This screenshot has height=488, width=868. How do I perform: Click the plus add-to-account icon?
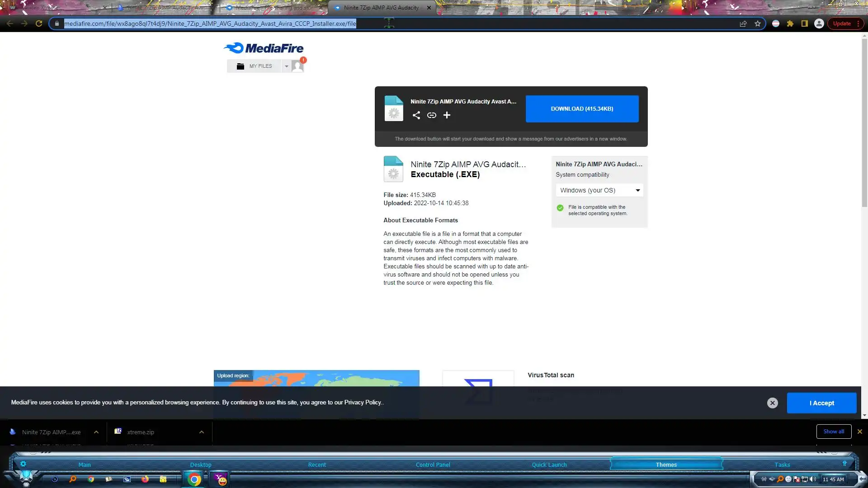[447, 115]
